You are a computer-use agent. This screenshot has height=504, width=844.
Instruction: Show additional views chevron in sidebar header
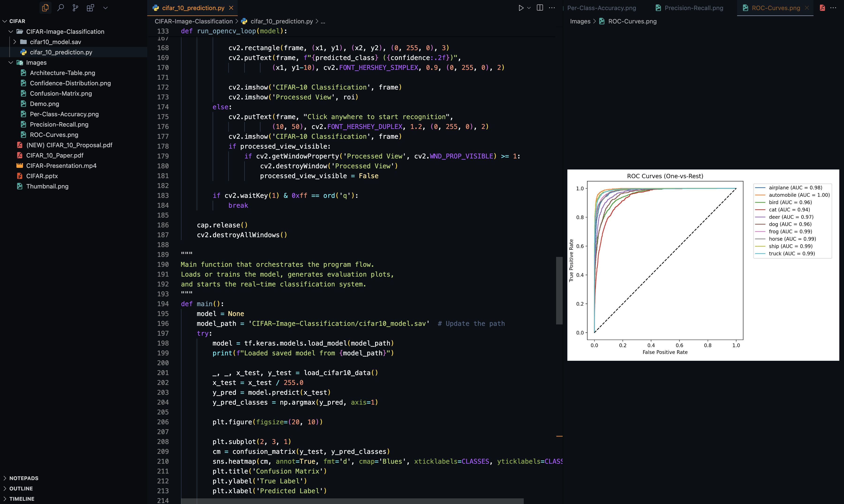click(x=105, y=8)
